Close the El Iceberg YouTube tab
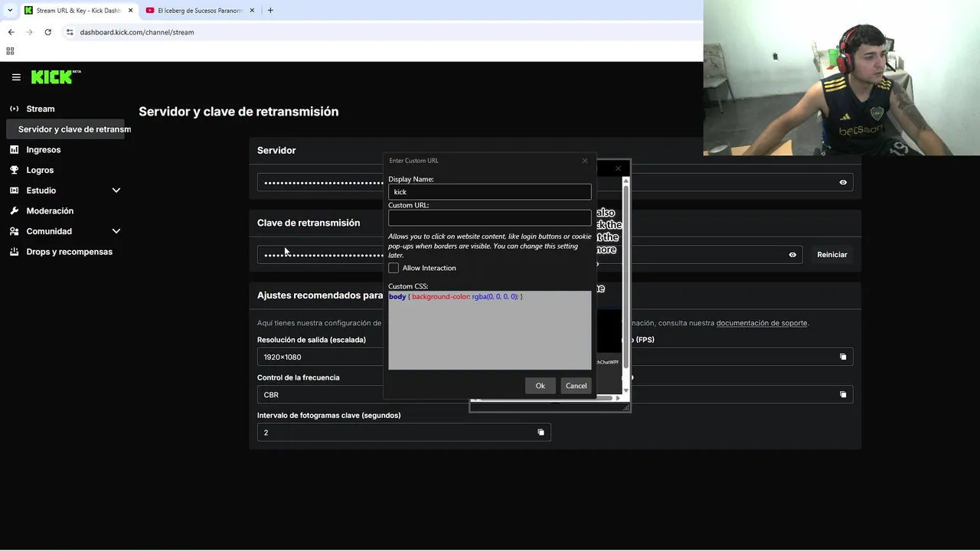980x551 pixels. (252, 11)
